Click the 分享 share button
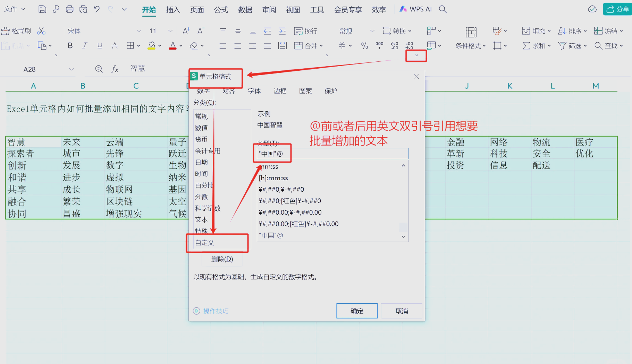Viewport: 632px width, 364px height. [617, 9]
